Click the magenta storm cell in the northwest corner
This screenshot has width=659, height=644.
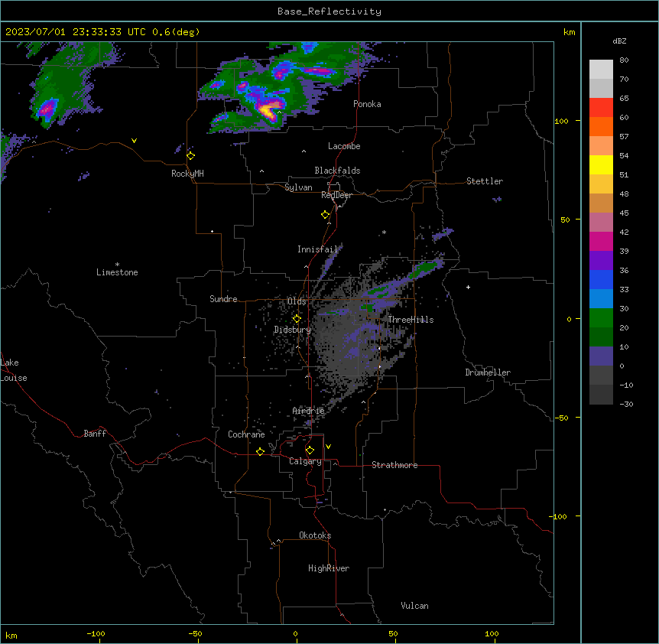pos(47,109)
